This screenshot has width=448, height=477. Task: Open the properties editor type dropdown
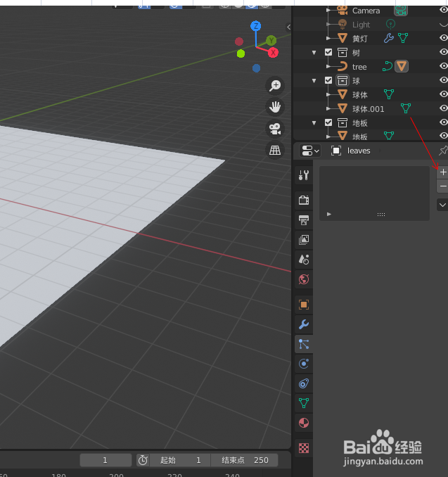point(310,151)
